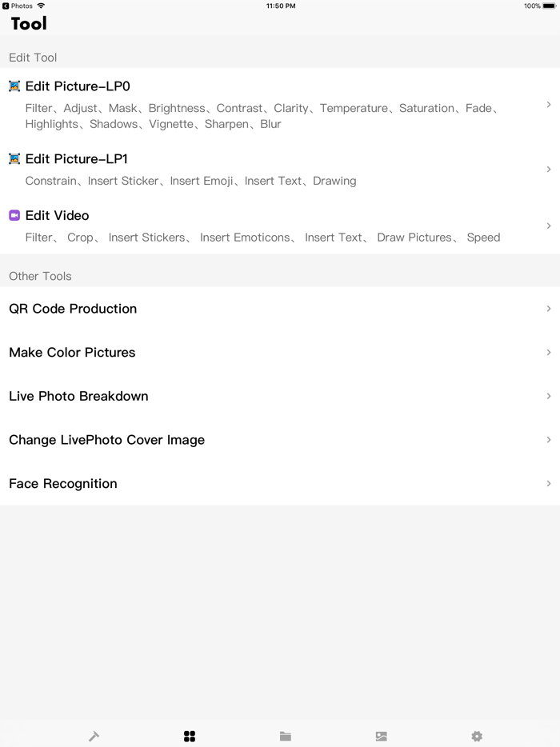Viewport: 560px width, 747px height.
Task: Click the purple video camera icon
Action: point(14,215)
